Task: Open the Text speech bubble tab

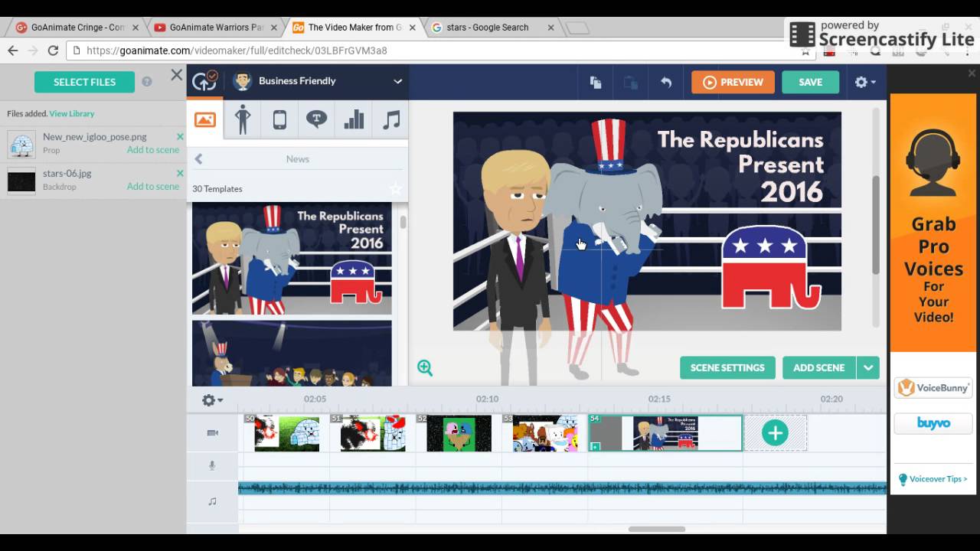Action: (316, 120)
